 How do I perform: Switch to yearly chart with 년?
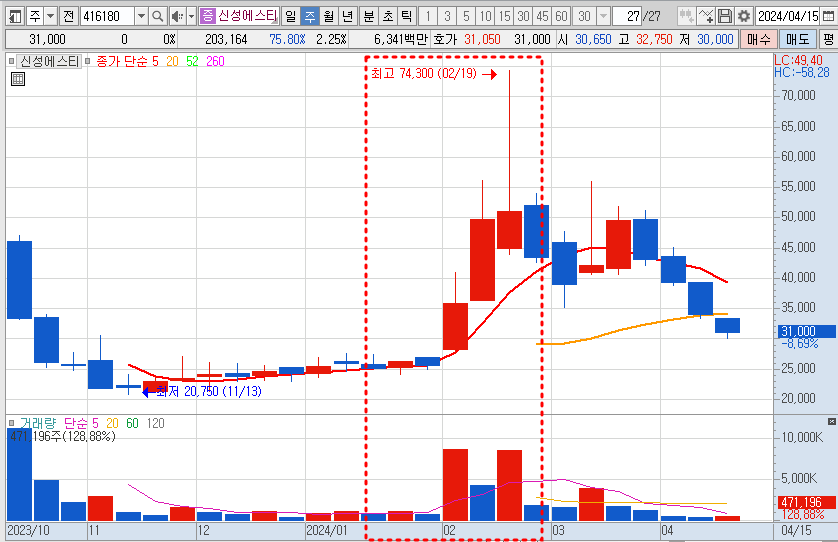click(348, 16)
